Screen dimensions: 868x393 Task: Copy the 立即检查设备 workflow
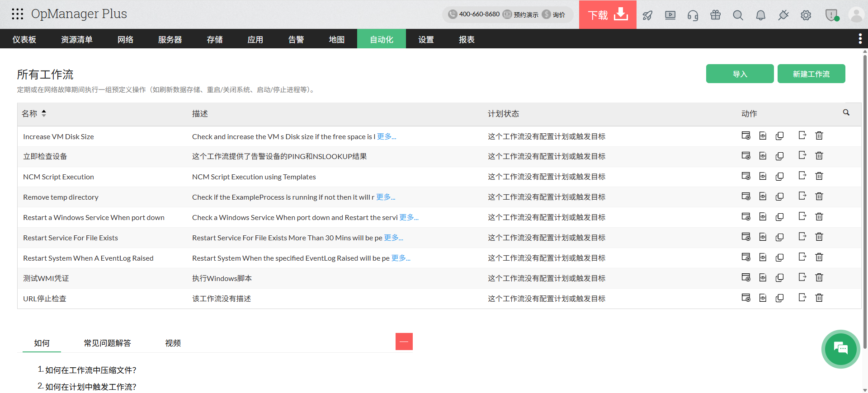[x=779, y=156]
